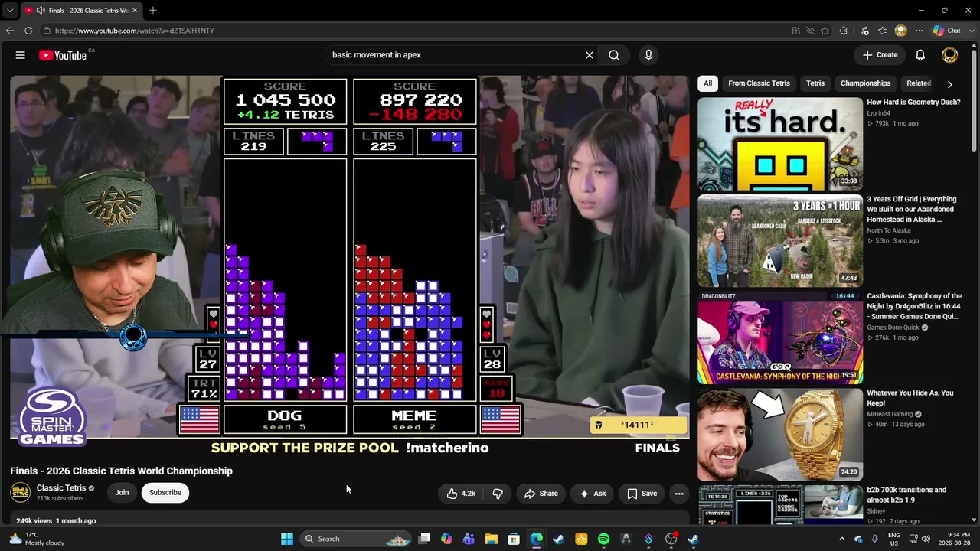The image size is (980, 551).
Task: Click the Ask button
Action: (x=593, y=494)
